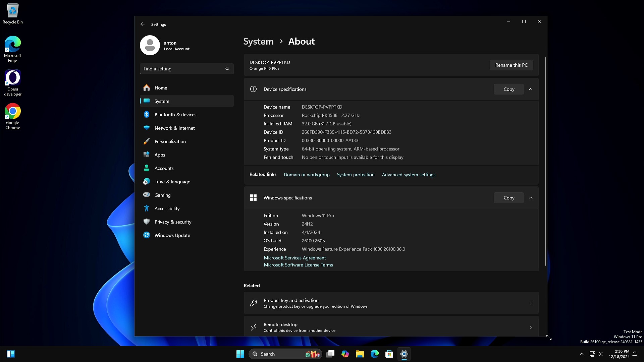Collapse the Windows specifications section

click(x=531, y=198)
